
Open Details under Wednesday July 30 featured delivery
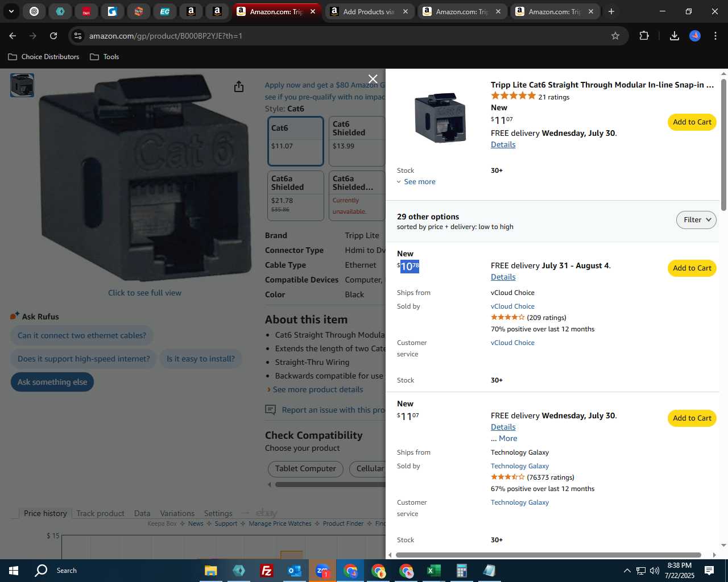tap(503, 144)
